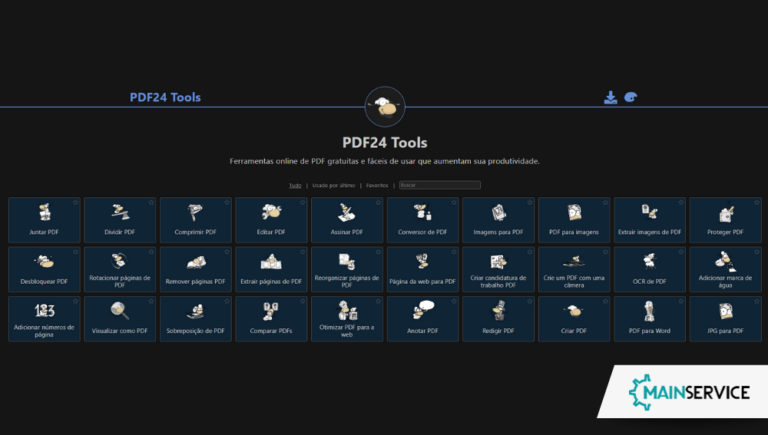Launch the Redigir PDF tool
The width and height of the screenshot is (768, 435).
[x=498, y=319]
